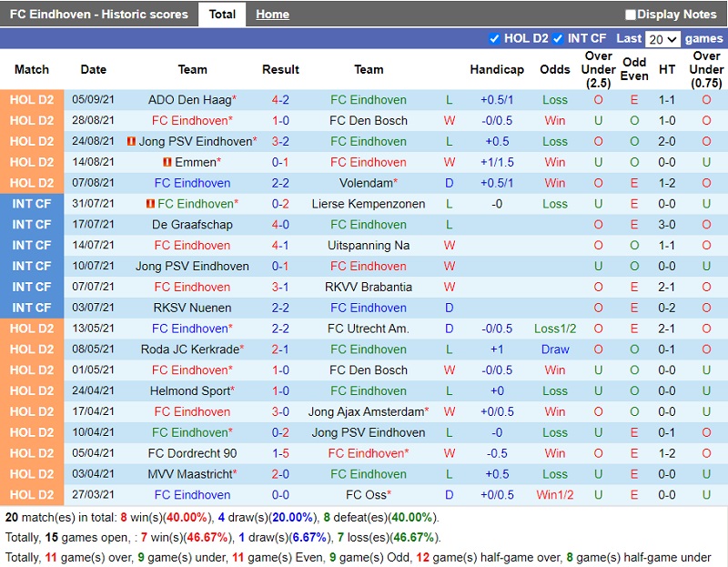Click the INT CF label for 17/07/21
Viewport: 728px width, 567px height.
(32, 225)
